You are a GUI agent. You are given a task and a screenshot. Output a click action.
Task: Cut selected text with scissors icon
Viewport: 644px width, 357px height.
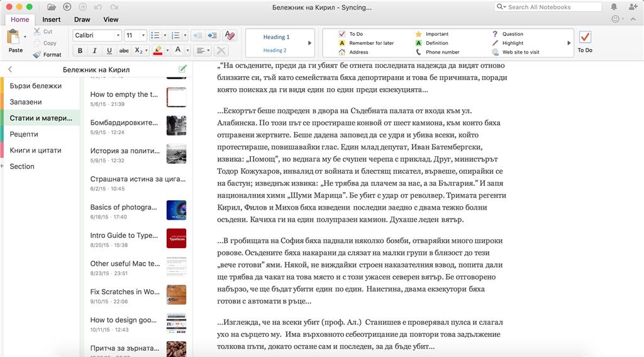click(37, 31)
